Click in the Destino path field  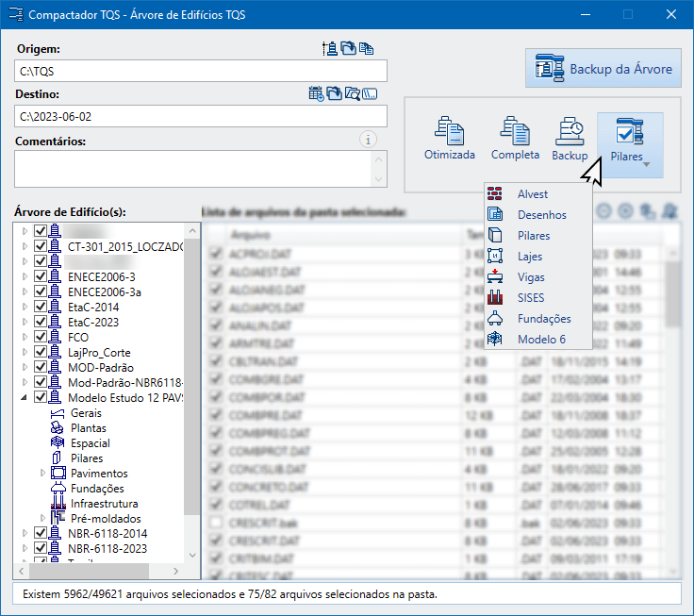pos(201,116)
